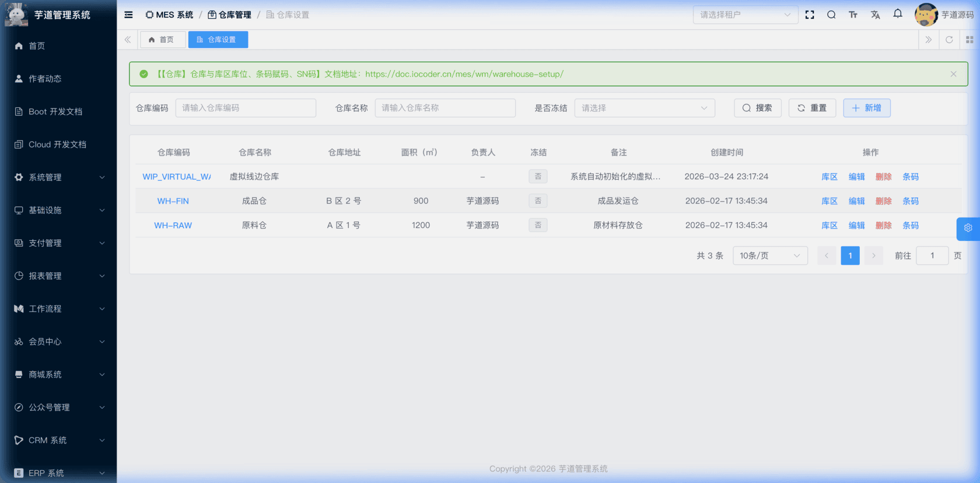Click the 冻结 tag 否 for WH-FIN

[538, 201]
